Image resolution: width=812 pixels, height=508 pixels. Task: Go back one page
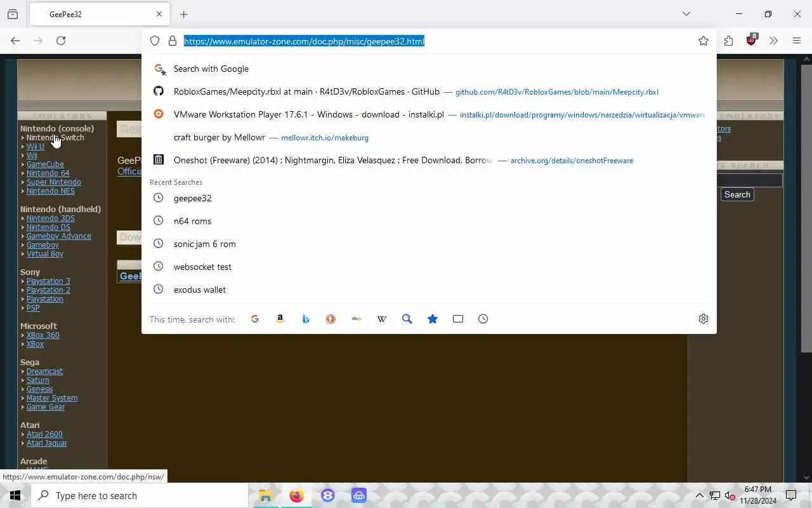pos(15,41)
